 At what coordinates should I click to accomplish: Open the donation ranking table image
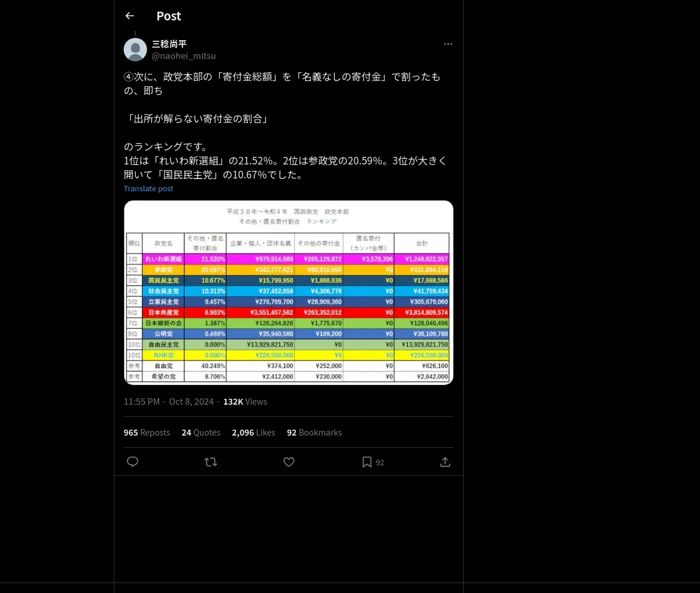(289, 293)
